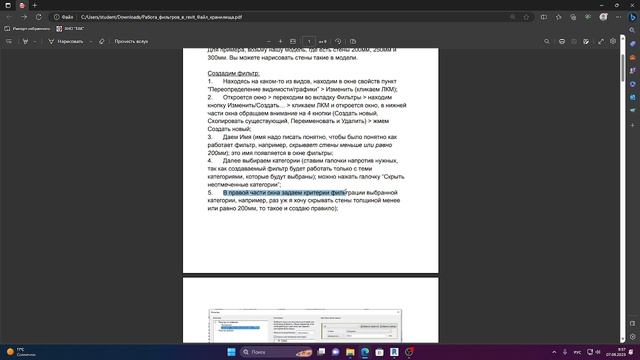This screenshot has width=640, height=360.
Task: Click Save As in PDF toolbar
Action: (x=586, y=41)
